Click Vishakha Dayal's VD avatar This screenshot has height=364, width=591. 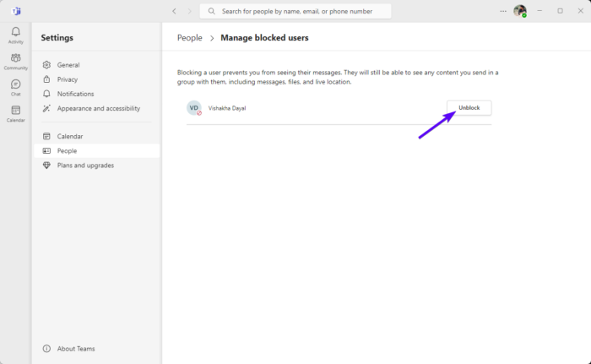(x=194, y=108)
